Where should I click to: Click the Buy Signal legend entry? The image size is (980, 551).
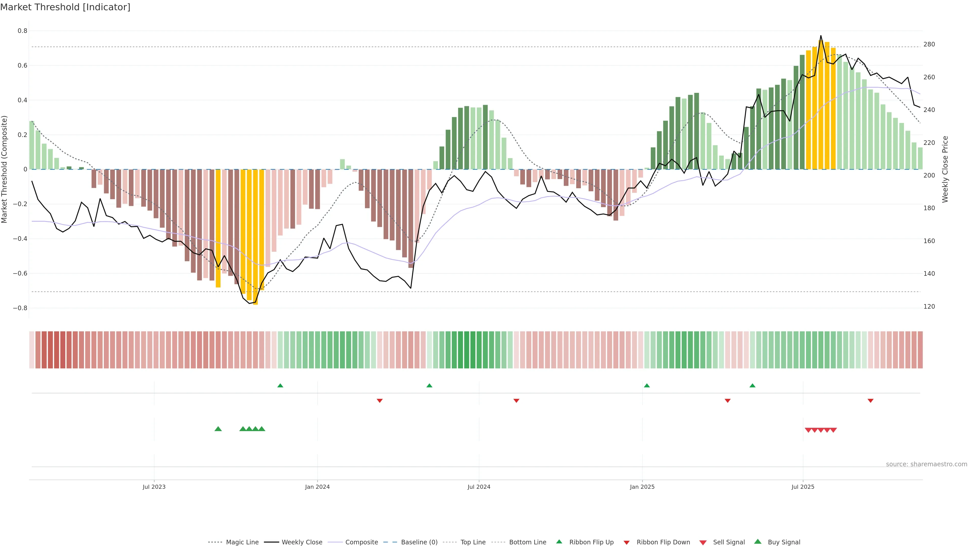tap(784, 542)
